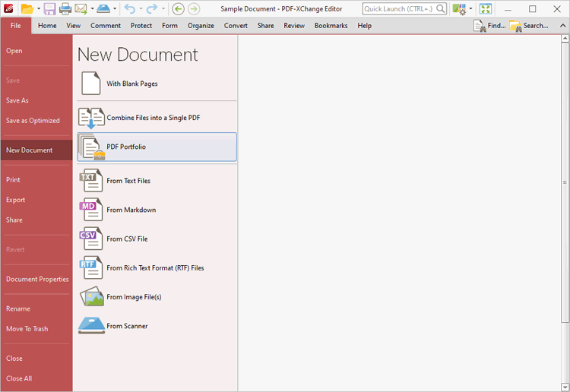
Task: Switch to the Home tab
Action: coord(47,26)
